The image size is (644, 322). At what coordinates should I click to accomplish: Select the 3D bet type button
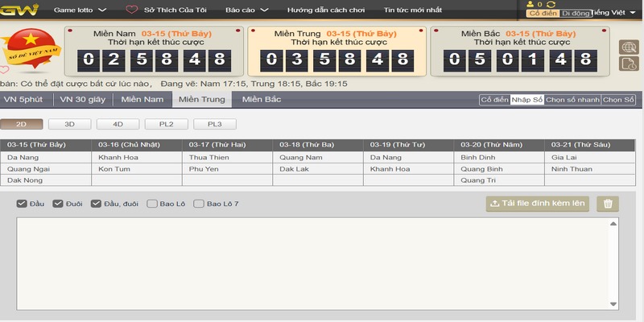click(x=69, y=125)
